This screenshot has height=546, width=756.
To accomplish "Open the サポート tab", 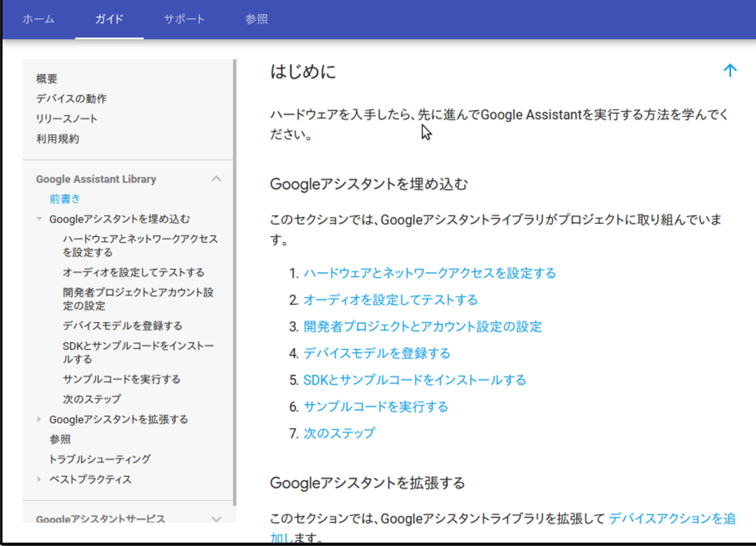I will tap(184, 19).
